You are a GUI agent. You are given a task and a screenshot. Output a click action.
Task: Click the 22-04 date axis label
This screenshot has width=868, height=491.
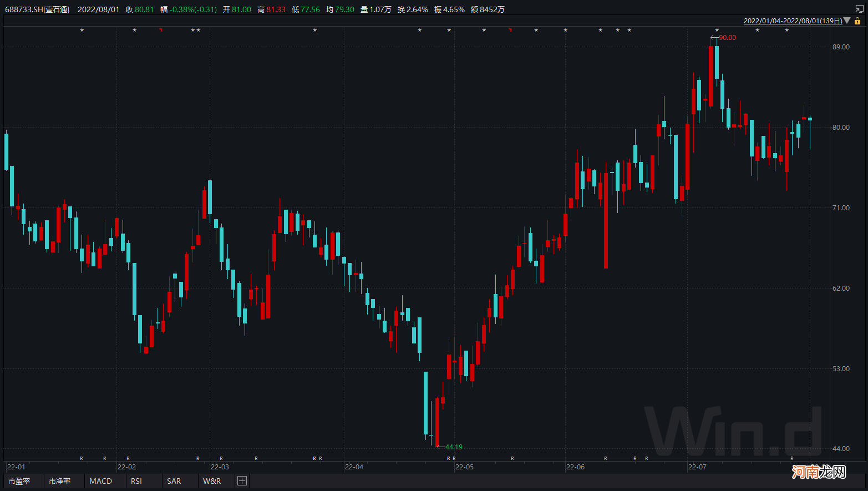click(x=354, y=467)
